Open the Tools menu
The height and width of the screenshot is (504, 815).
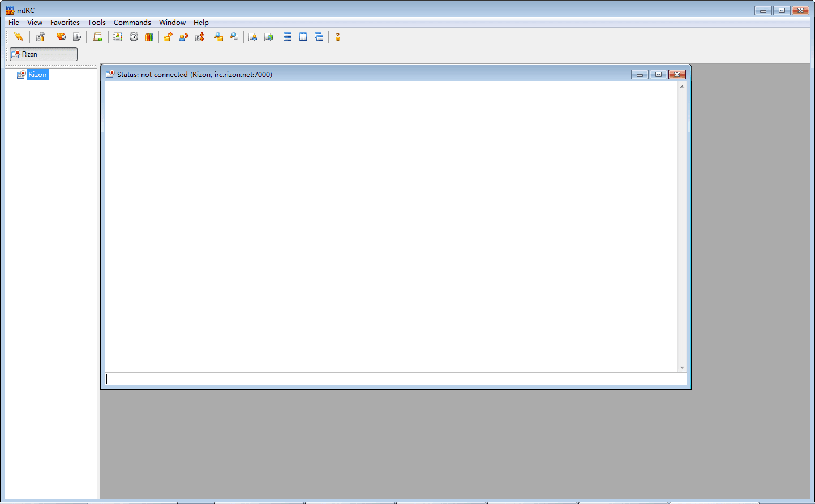pos(96,23)
